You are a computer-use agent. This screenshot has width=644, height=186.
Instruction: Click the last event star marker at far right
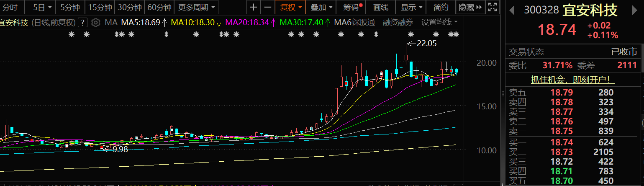pyautogui.click(x=456, y=35)
